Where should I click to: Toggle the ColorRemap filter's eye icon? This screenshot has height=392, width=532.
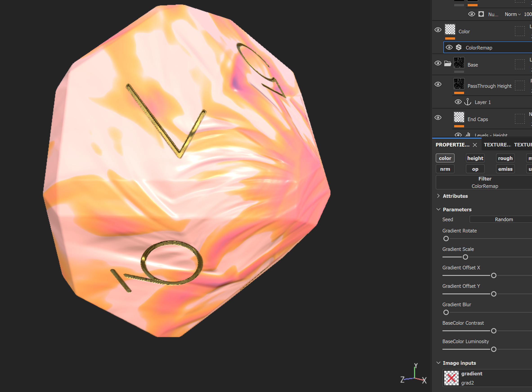point(449,47)
